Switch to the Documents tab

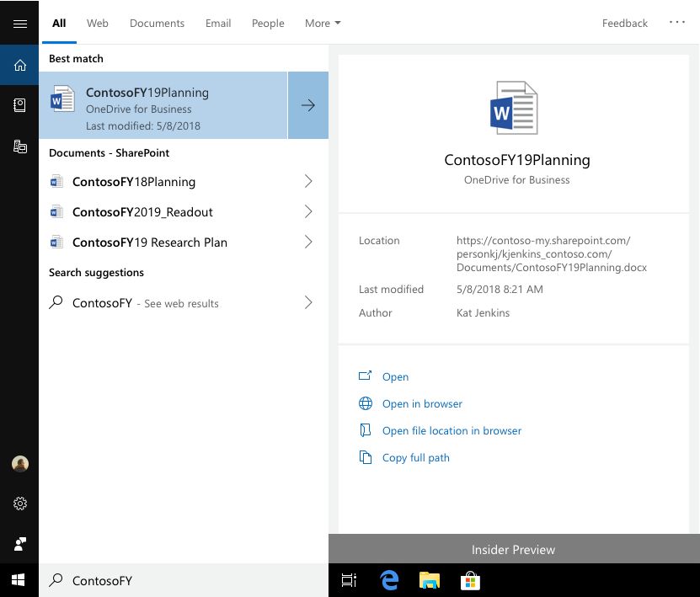157,24
